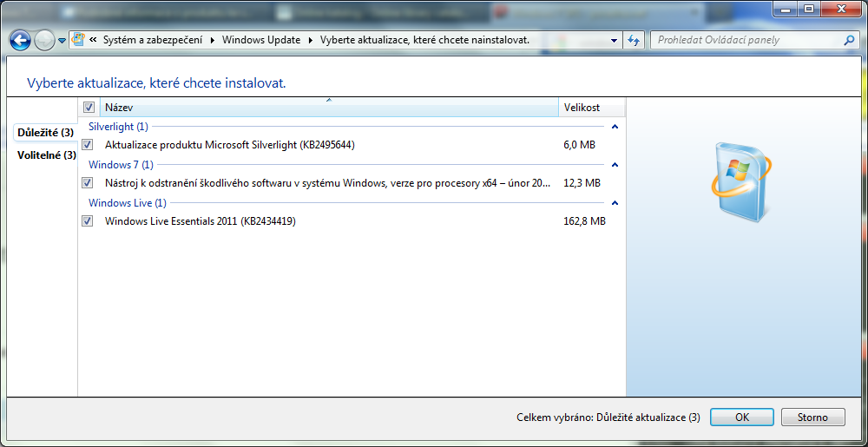
Task: Click the search magnifier icon
Action: pyautogui.click(x=849, y=40)
